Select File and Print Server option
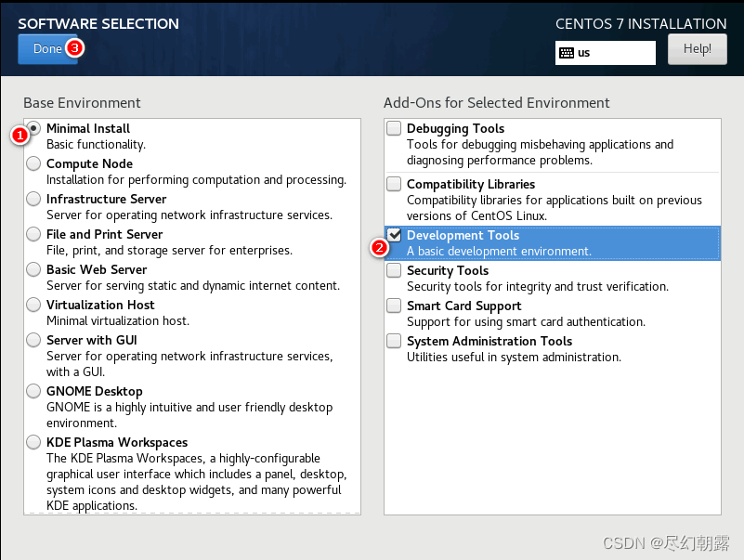Screen dimensions: 744x560 pyautogui.click(x=33, y=234)
